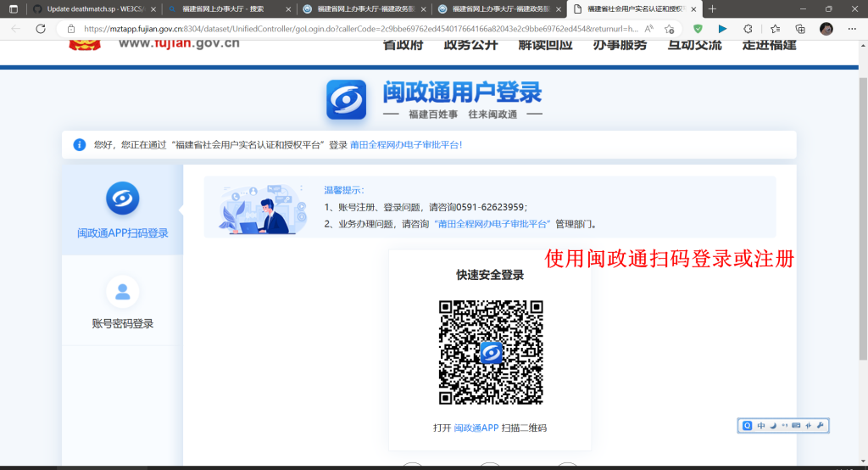Switch to the fourth tab 福建省网上办事大厅-福建政务
The height and width of the screenshot is (470, 868).
500,8
